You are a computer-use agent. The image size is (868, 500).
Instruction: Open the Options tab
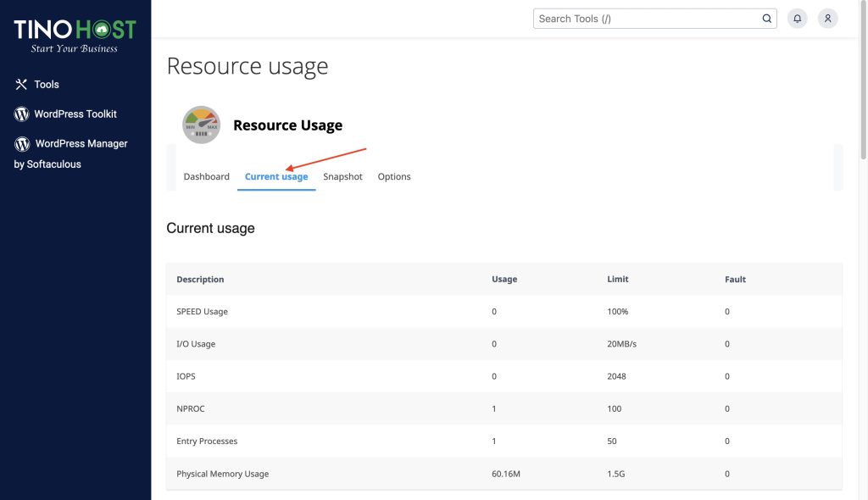pyautogui.click(x=394, y=176)
